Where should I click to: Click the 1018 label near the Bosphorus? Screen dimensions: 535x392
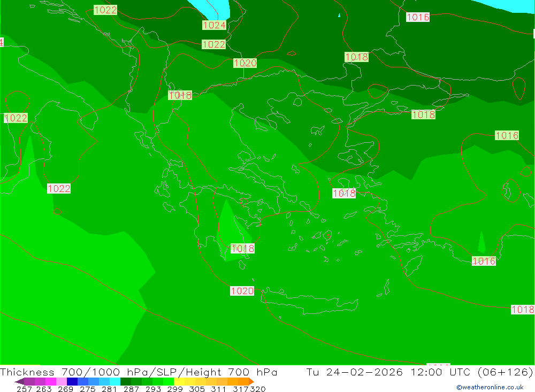click(423, 114)
